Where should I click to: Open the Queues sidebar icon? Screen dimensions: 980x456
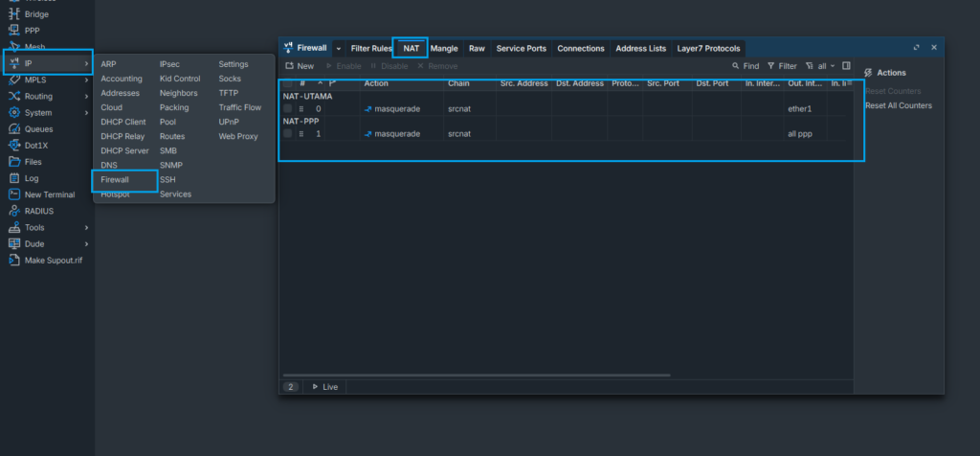(13, 129)
